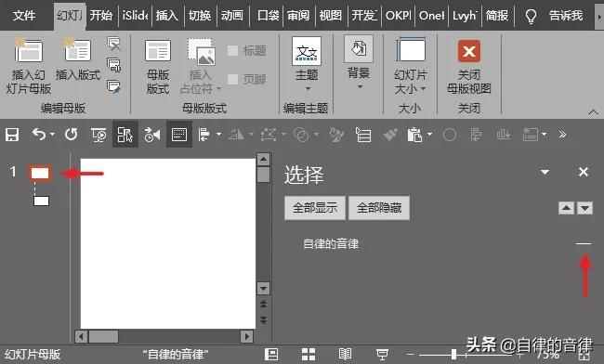Viewport: 604px width, 364px height.
Task: Toggle the Title checkbox
Action: 232,50
